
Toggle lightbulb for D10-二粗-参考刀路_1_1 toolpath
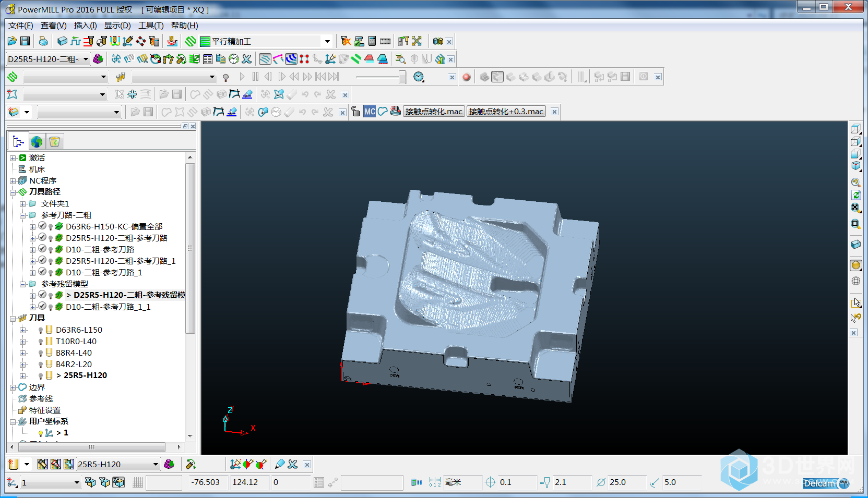tap(51, 307)
